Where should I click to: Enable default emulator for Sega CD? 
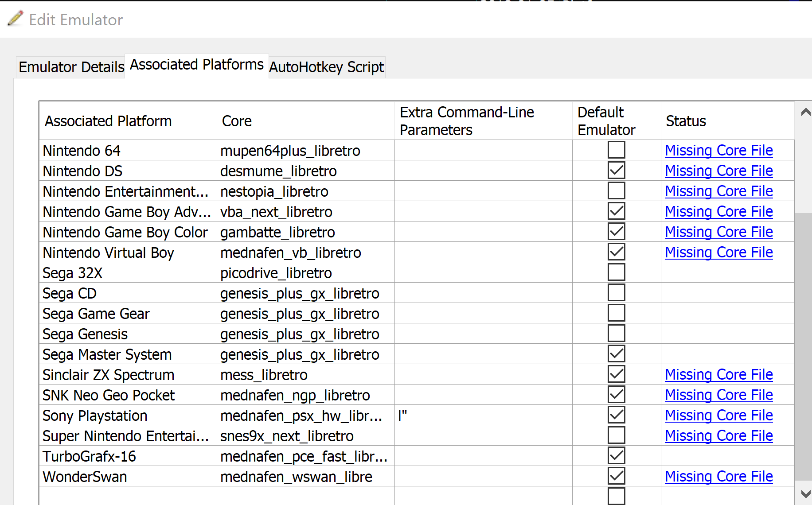616,293
